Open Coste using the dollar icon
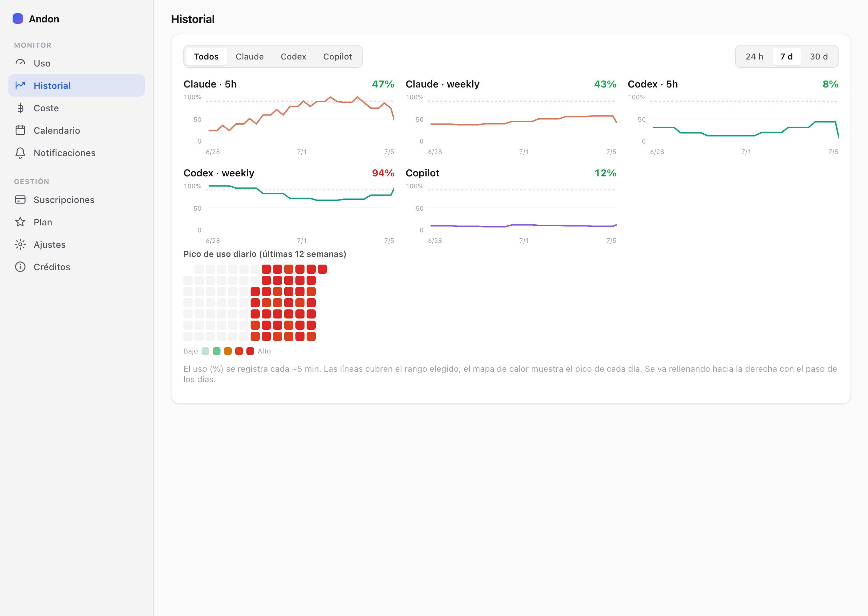Image resolution: width=868 pixels, height=616 pixels. pyautogui.click(x=20, y=108)
